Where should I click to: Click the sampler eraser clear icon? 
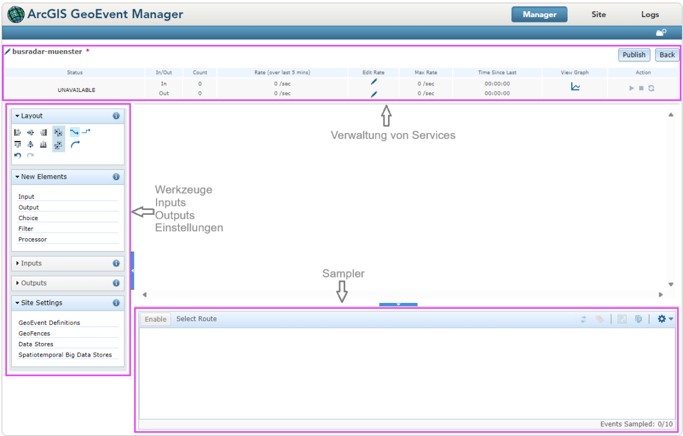(600, 319)
